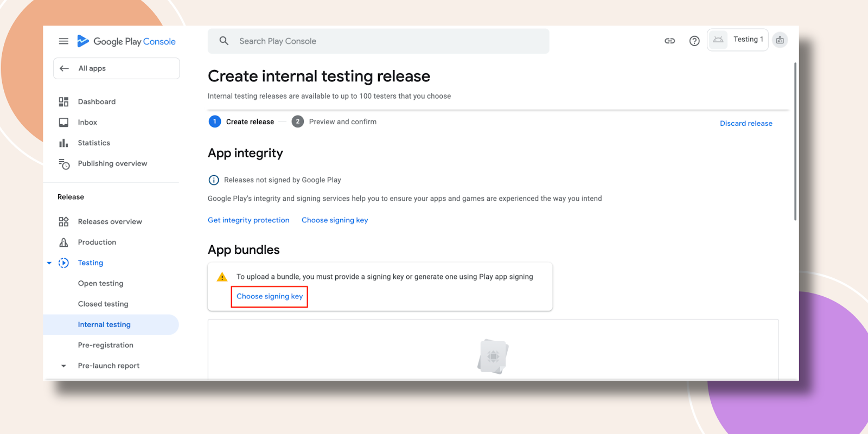Click the Testing play-circle icon
This screenshot has height=434, width=868.
click(63, 263)
